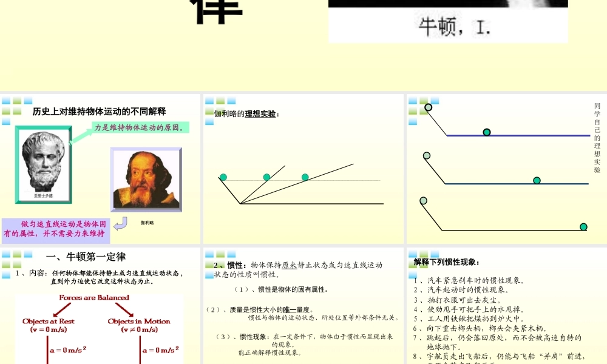
Task: Click the Objects at Rest label
Action: 49,321
